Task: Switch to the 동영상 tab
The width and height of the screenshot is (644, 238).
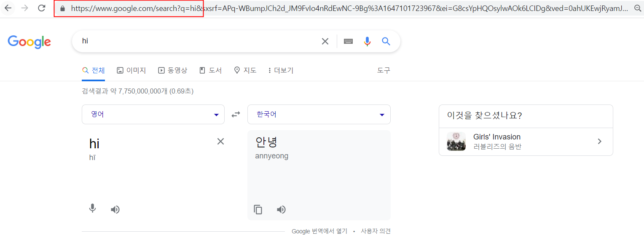Action: click(x=172, y=70)
